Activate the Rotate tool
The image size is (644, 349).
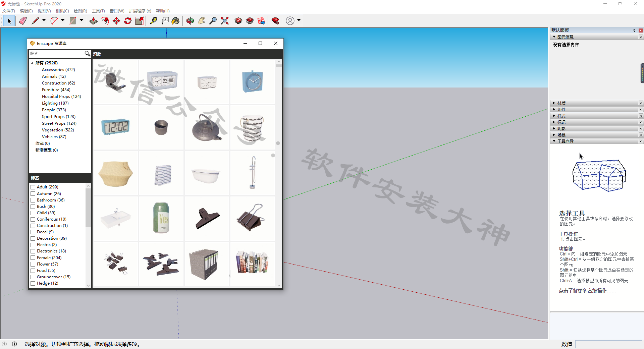tap(128, 21)
